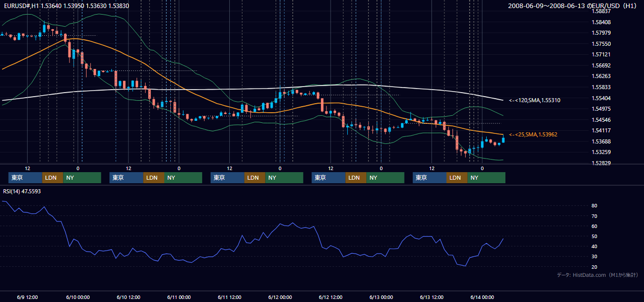Click price axis value 1.55833

601,87
